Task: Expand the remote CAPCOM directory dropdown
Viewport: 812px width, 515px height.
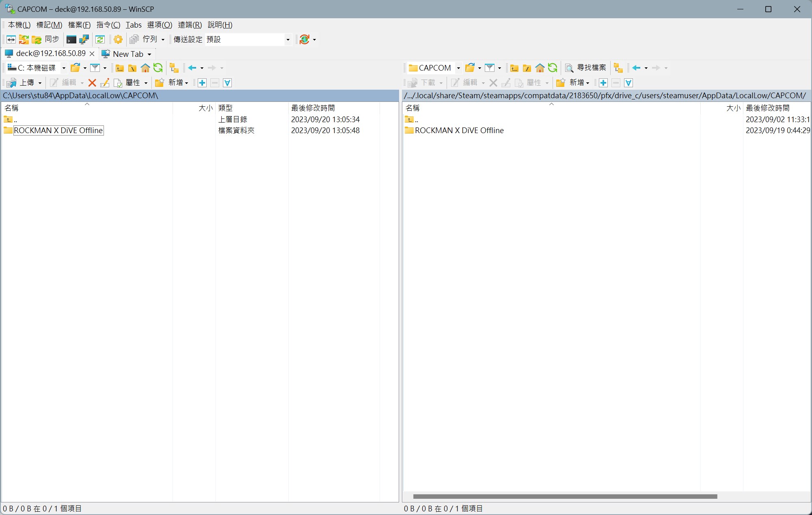Action: [x=458, y=67]
